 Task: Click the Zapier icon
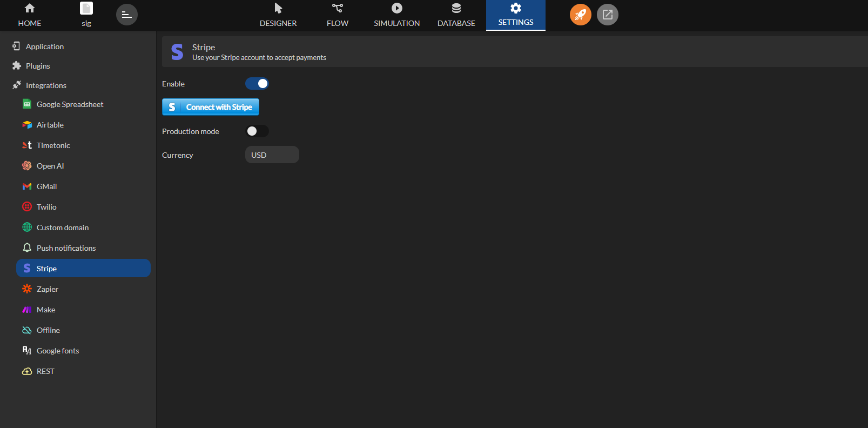(x=27, y=289)
